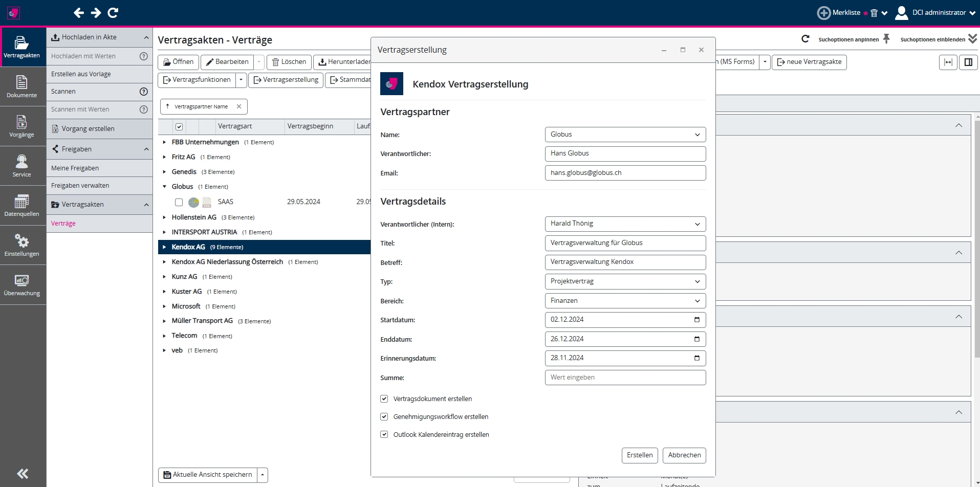
Task: Toggle the split view layout icon
Action: tap(968, 62)
